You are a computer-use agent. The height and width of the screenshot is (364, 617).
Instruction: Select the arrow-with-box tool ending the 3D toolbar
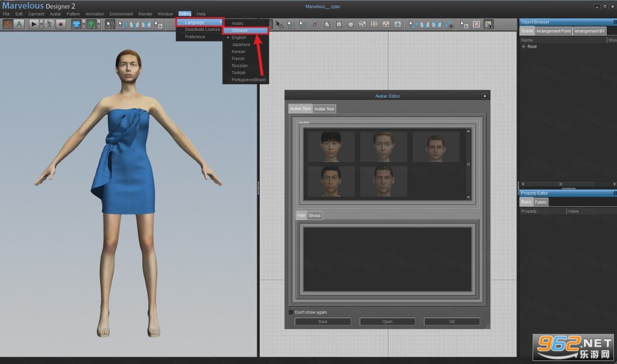(x=158, y=24)
